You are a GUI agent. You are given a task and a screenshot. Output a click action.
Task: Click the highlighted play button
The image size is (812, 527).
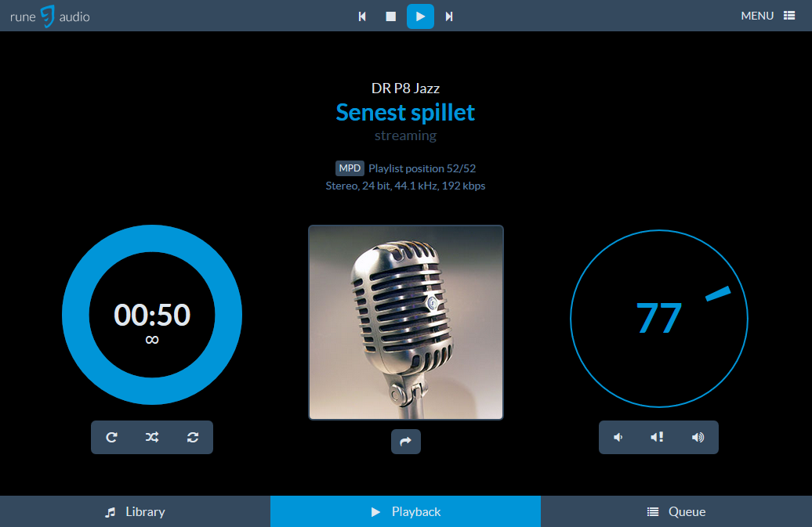click(420, 16)
